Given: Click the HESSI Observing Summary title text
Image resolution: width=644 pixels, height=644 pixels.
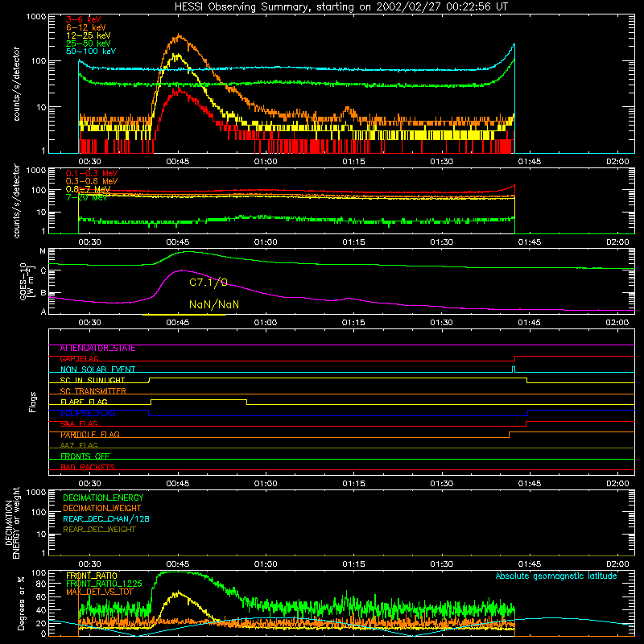Looking at the screenshot, I should point(341,6).
